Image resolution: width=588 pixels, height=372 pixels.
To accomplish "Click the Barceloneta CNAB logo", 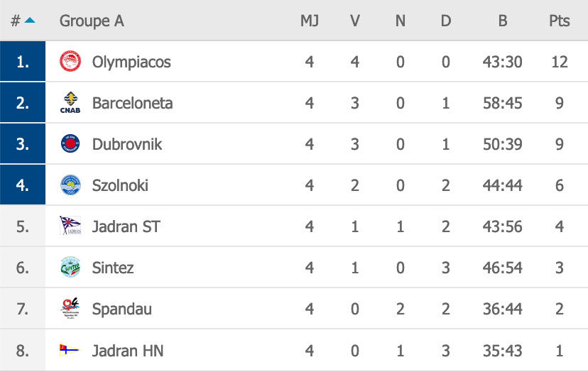I will click(70, 103).
